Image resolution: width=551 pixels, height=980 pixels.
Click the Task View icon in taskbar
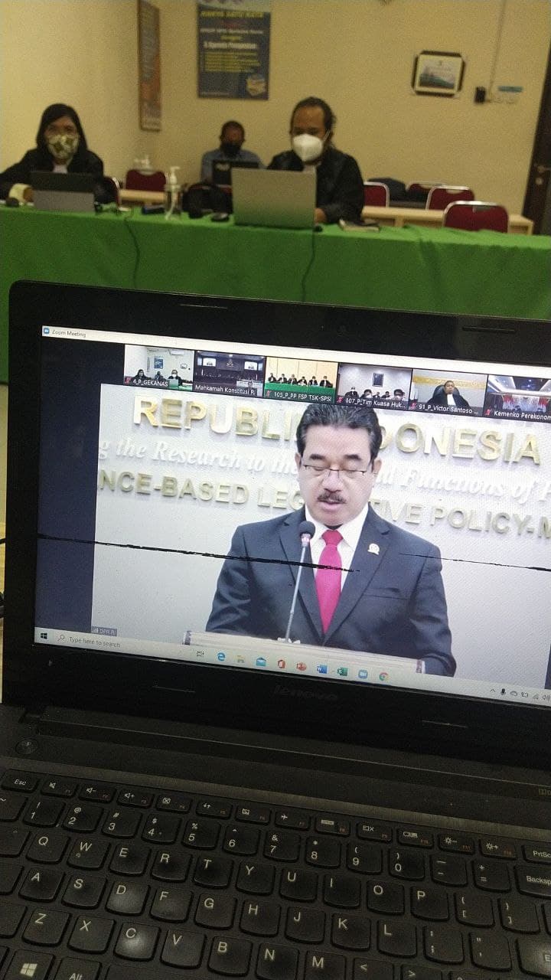[x=201, y=655]
